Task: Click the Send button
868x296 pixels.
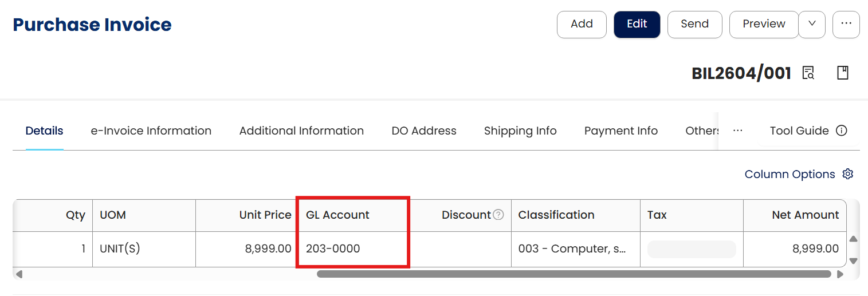Action: (x=694, y=24)
